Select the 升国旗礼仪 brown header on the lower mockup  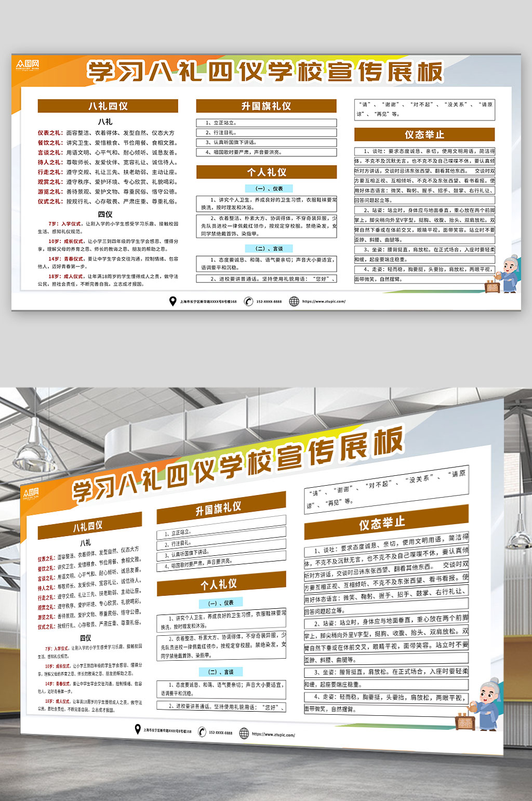click(221, 508)
